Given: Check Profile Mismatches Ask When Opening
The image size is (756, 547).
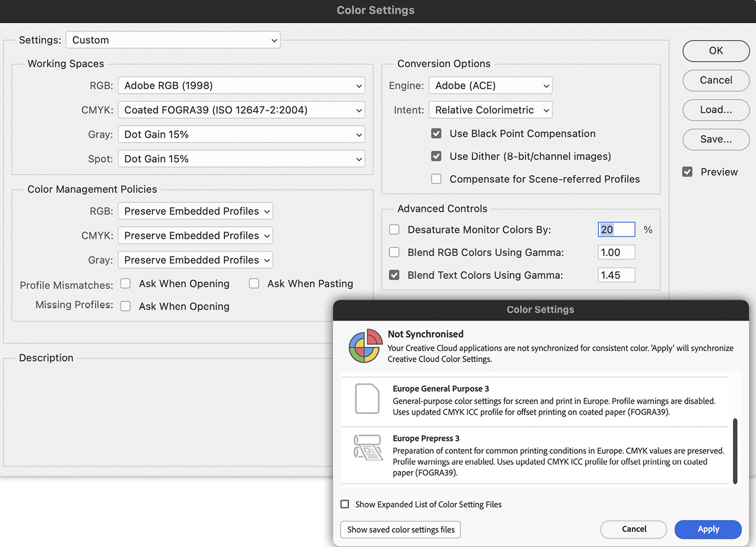Looking at the screenshot, I should 125,284.
